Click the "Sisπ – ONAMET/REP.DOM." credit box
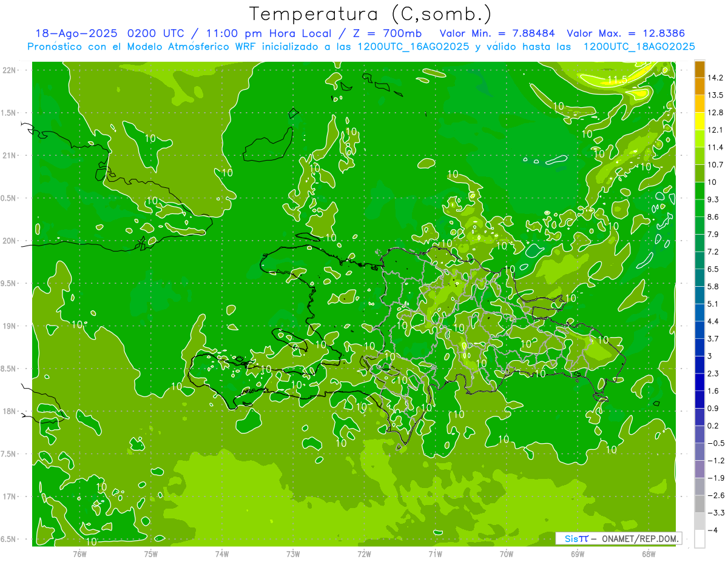This screenshot has width=728, height=562. pos(619,538)
